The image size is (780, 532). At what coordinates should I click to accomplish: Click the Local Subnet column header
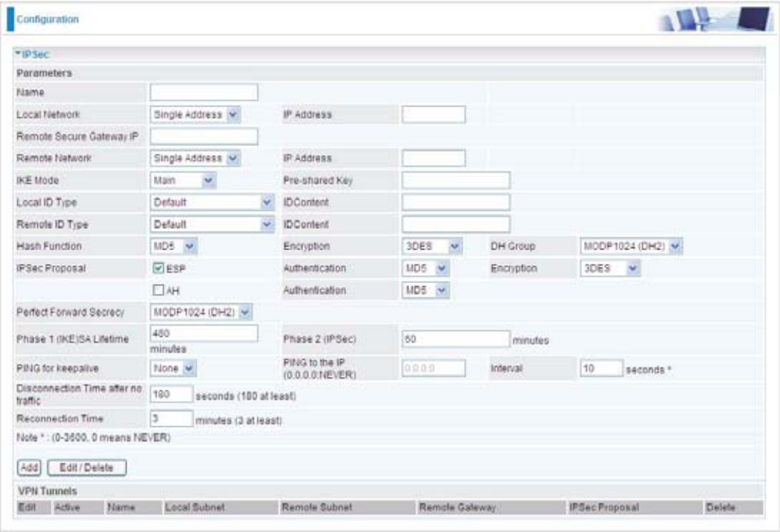tap(194, 507)
